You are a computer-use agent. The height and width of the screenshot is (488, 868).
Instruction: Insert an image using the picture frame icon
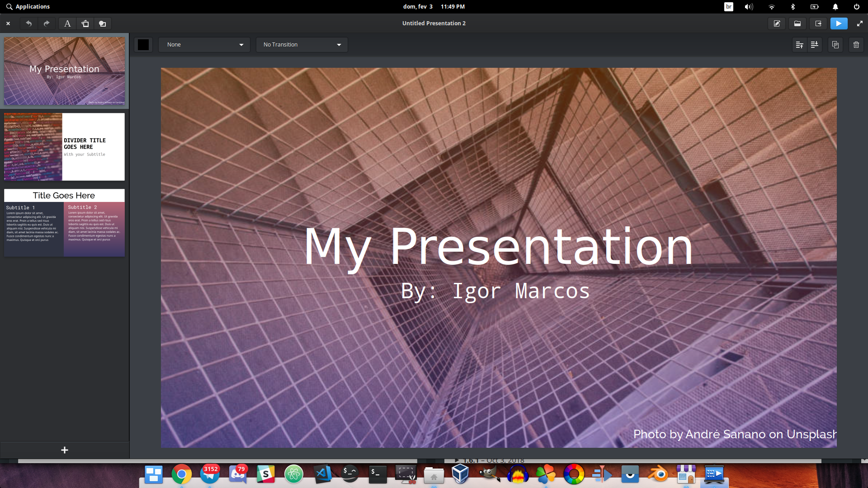pyautogui.click(x=85, y=23)
